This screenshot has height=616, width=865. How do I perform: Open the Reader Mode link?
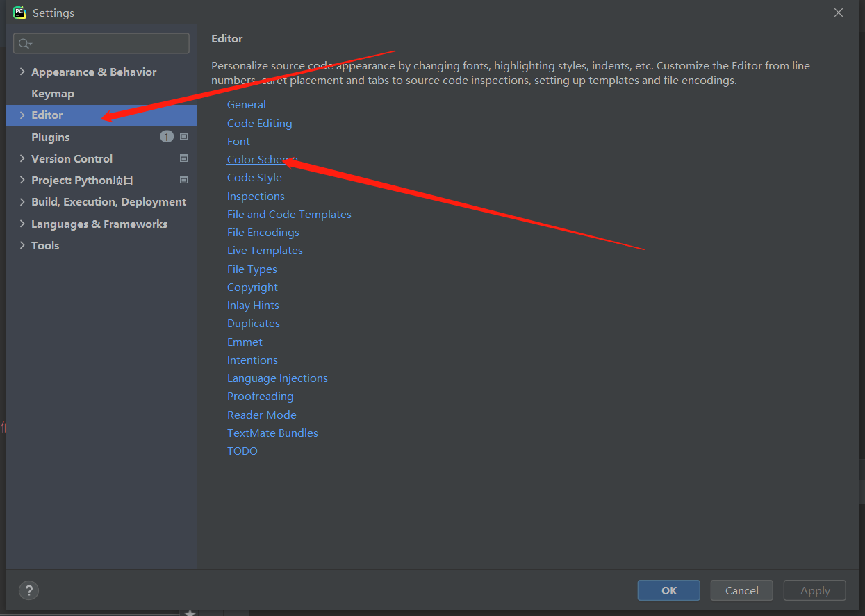pyautogui.click(x=261, y=415)
